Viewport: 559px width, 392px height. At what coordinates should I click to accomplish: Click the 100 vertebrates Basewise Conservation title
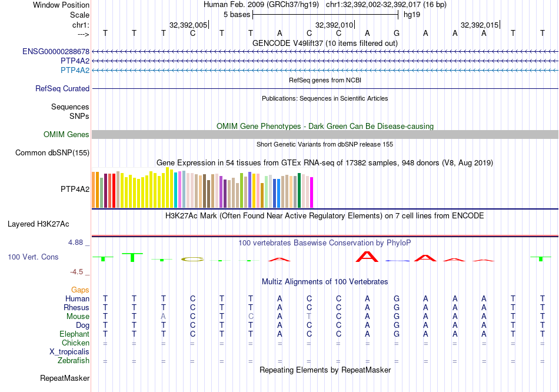325,243
